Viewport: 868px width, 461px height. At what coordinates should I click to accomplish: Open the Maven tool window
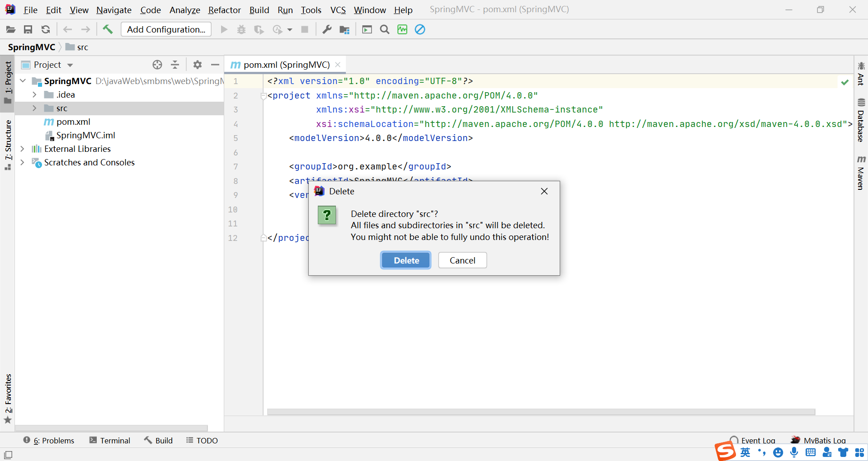(x=861, y=173)
